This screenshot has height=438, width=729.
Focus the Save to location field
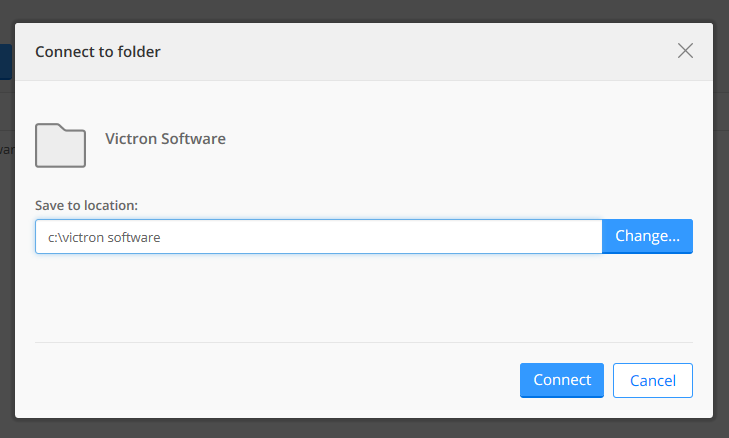point(318,237)
